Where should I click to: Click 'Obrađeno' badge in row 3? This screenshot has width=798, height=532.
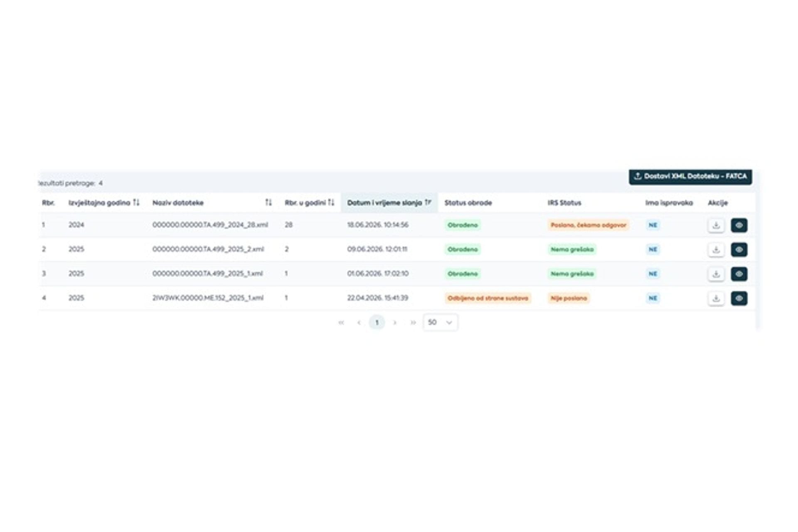(x=463, y=274)
